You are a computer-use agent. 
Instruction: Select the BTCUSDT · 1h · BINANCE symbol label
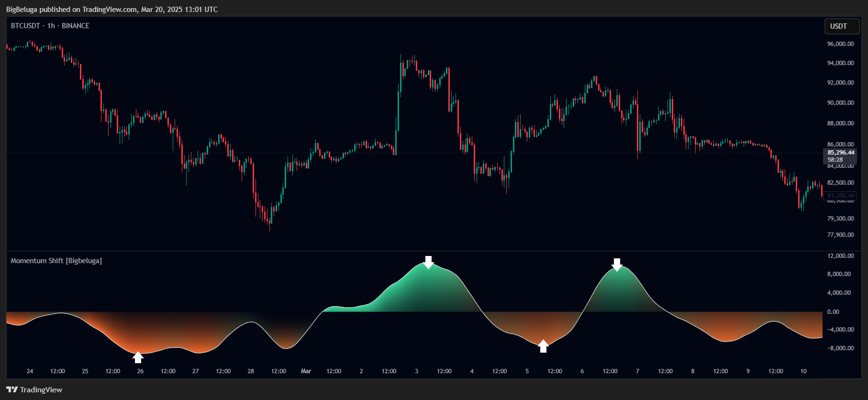50,26
